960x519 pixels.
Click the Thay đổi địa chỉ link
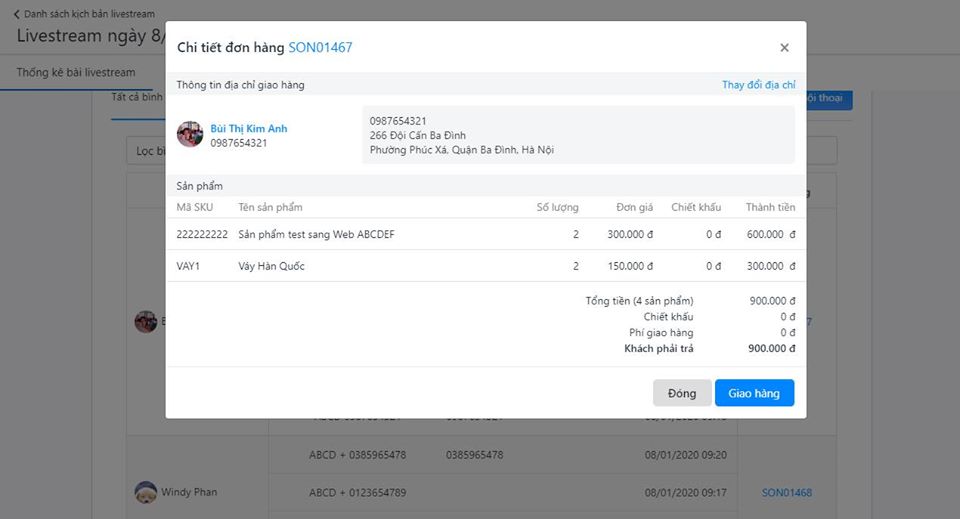tap(758, 85)
